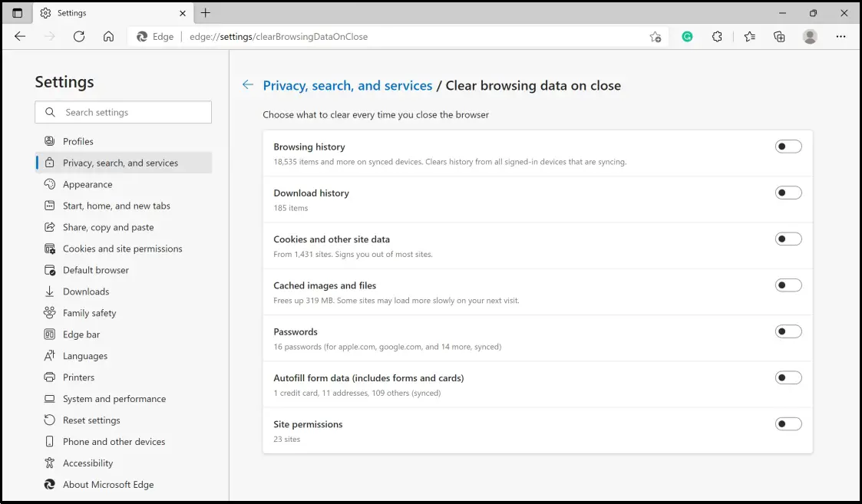This screenshot has height=504, width=862.
Task: Click the browser Refresh icon
Action: point(79,36)
